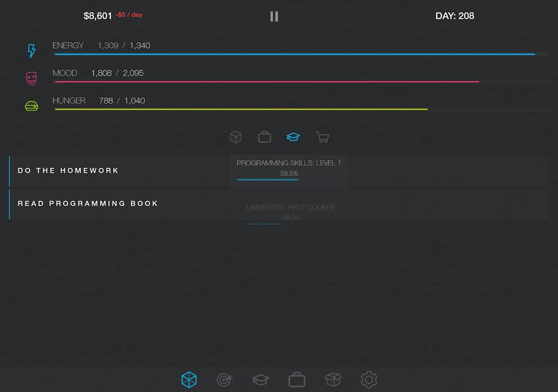Click the University First Course progress indicator
This screenshot has width=558, height=392.
click(291, 213)
